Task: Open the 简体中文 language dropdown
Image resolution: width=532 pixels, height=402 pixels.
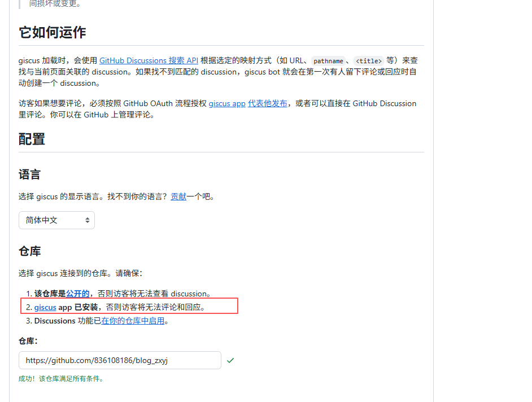Action: coord(56,220)
